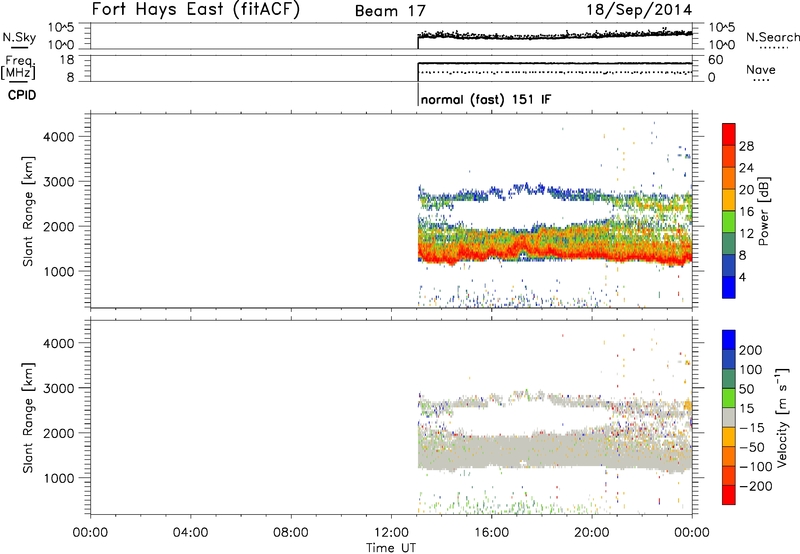Click the "Velocity [m s⁻¹]" color bar label
This screenshot has width=800, height=554.
(781, 417)
